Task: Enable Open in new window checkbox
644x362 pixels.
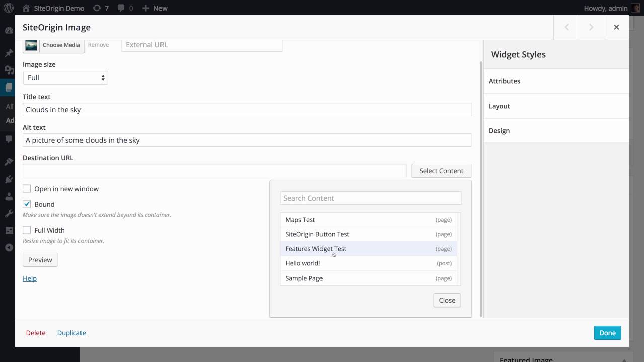Action: click(x=27, y=189)
